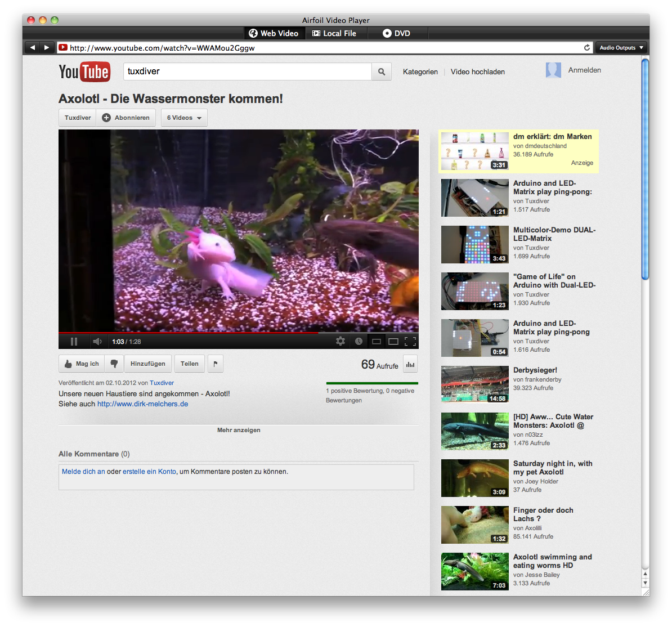
Task: Click the Anzeige ad label
Action: (582, 163)
